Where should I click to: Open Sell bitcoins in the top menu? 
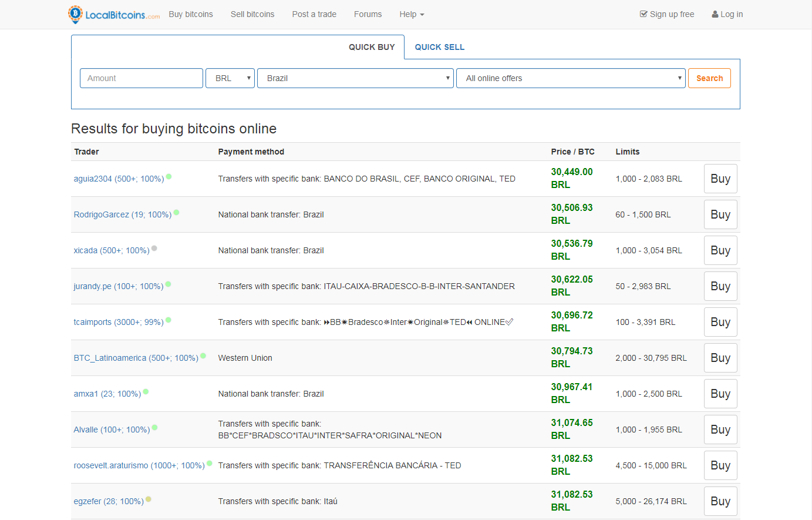[x=252, y=14]
